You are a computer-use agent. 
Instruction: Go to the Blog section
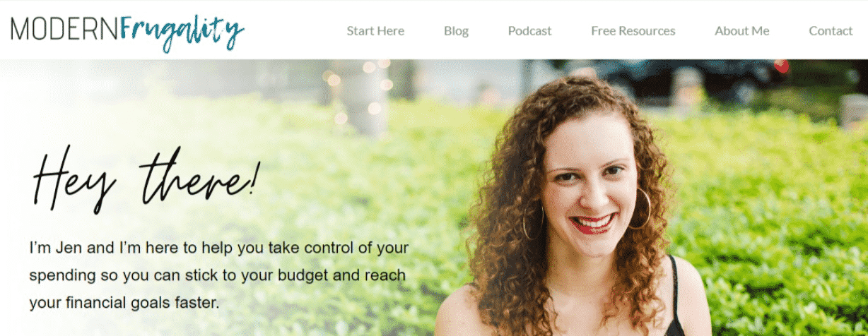point(456,31)
